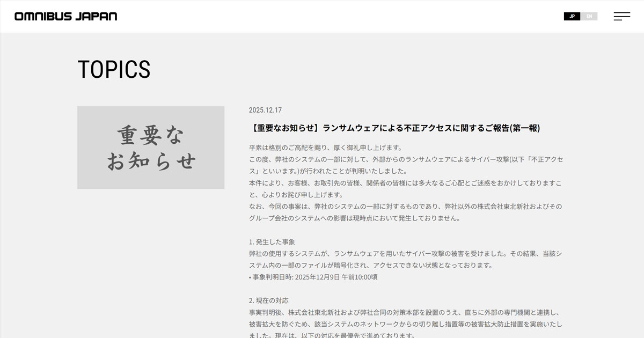The height and width of the screenshot is (338, 644).
Task: Open the hamburger navigation menu
Action: (x=621, y=16)
